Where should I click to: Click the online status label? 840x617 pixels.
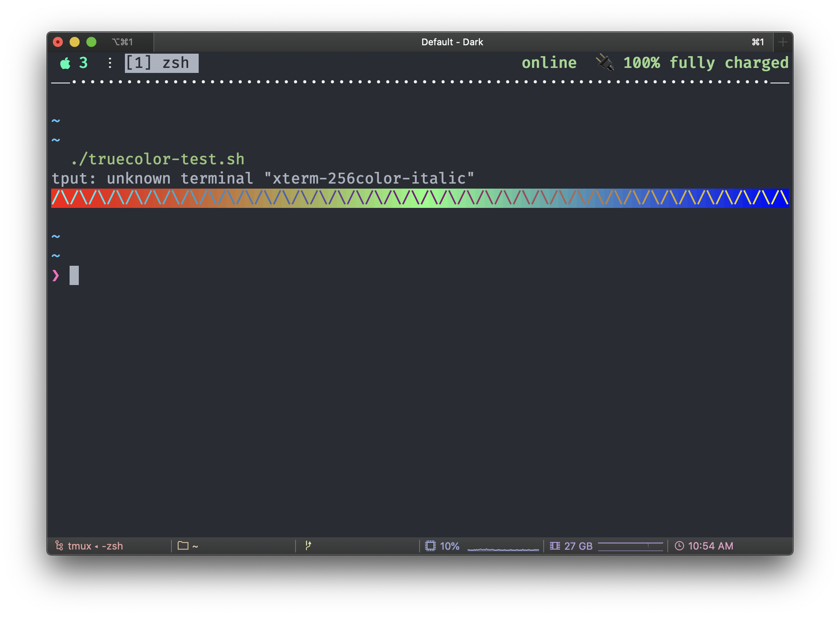tap(549, 63)
